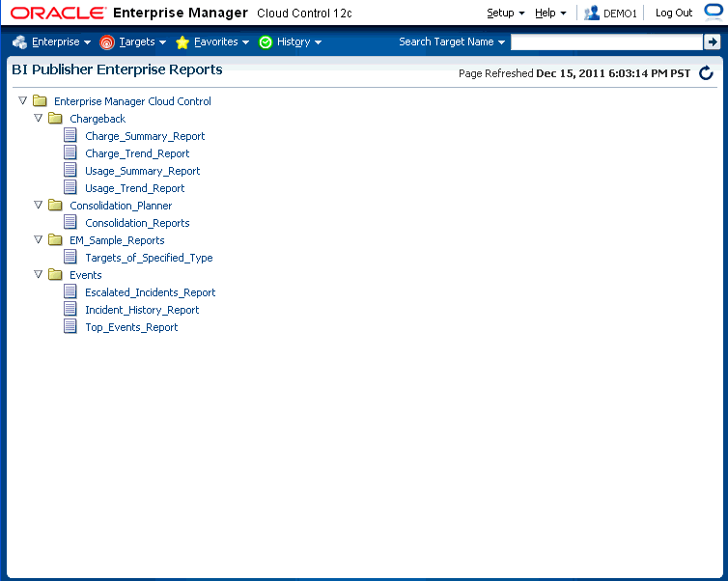728x581 pixels.
Task: Open the Charge_Trend_Report link
Action: click(x=137, y=153)
